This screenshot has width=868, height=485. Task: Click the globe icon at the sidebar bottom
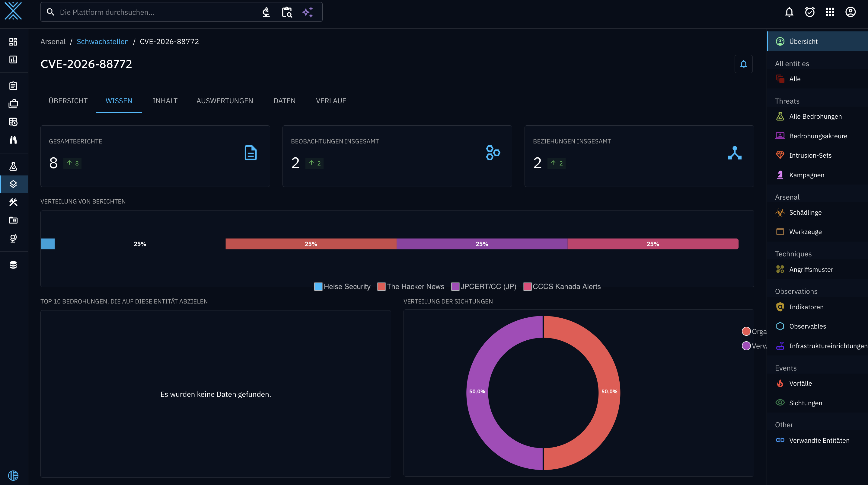pos(13,476)
